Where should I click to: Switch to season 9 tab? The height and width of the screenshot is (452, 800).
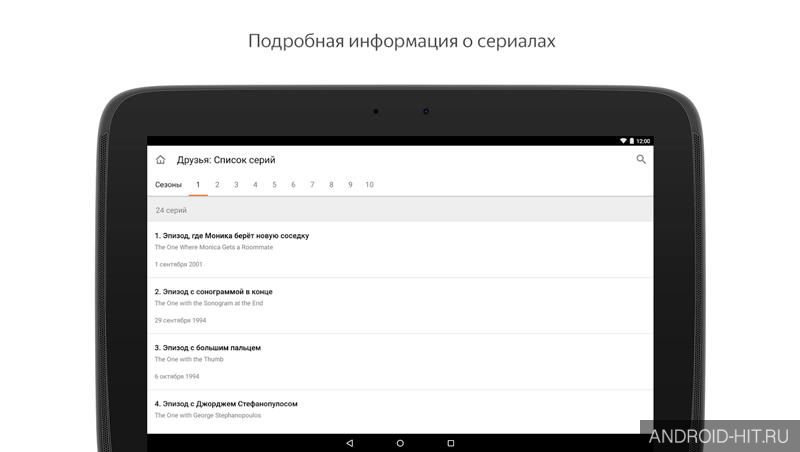[x=350, y=185]
